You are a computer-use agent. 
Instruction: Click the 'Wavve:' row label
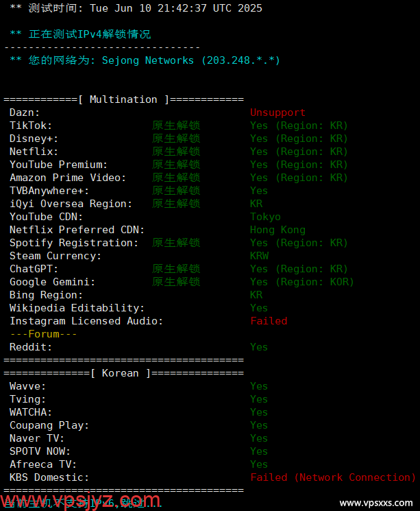[x=27, y=386]
